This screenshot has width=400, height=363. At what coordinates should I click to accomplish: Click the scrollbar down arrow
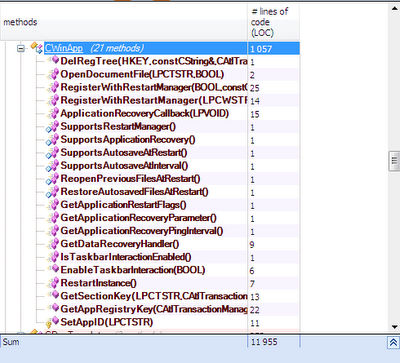coord(394,327)
